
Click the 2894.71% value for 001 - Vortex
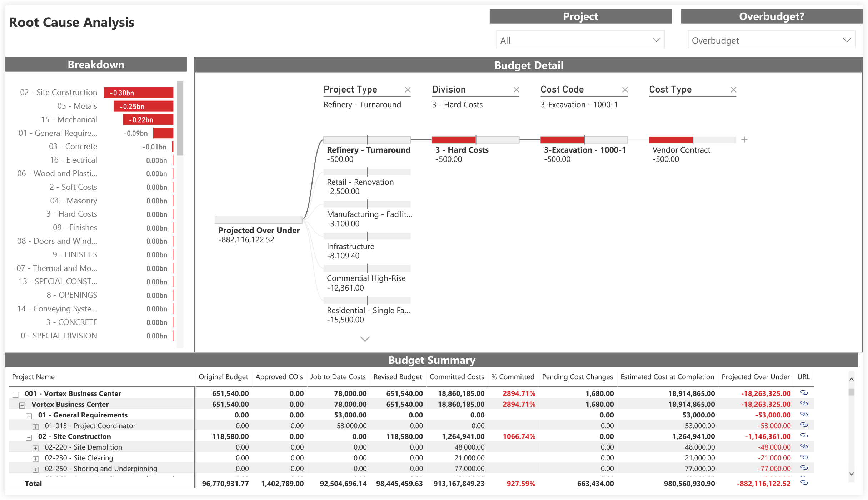pyautogui.click(x=519, y=393)
